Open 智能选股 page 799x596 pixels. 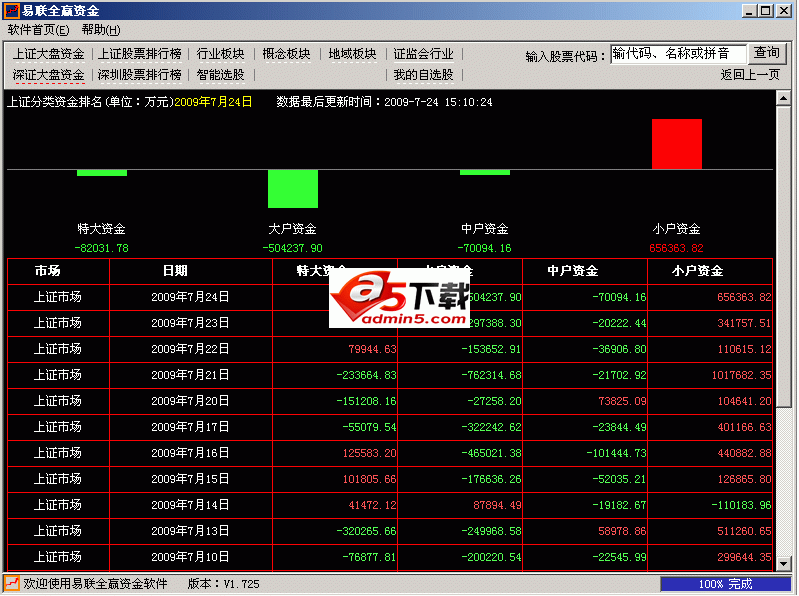point(221,75)
